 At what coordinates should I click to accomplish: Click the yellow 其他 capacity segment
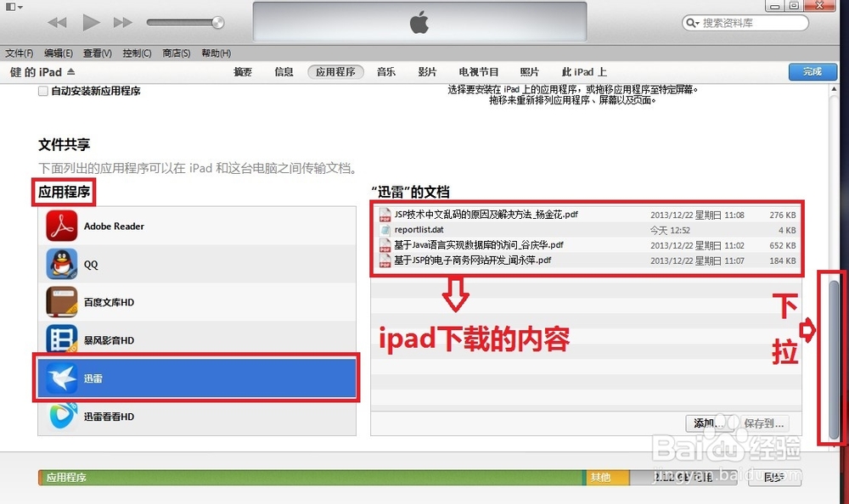click(608, 477)
